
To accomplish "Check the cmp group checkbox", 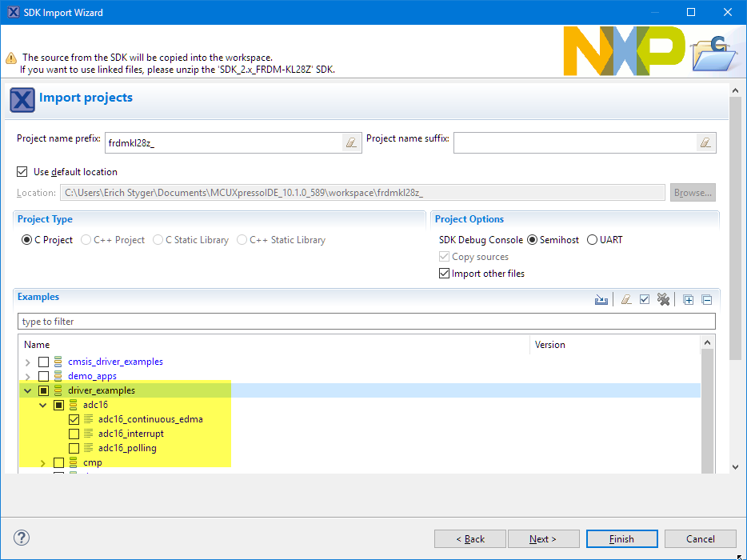I will coord(58,462).
